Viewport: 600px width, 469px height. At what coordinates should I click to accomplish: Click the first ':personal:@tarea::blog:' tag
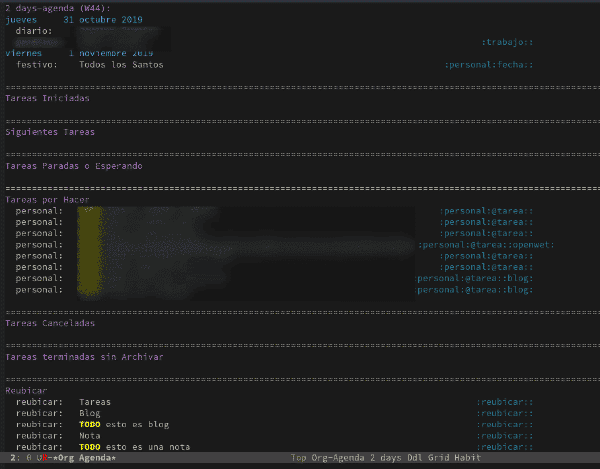(x=473, y=278)
